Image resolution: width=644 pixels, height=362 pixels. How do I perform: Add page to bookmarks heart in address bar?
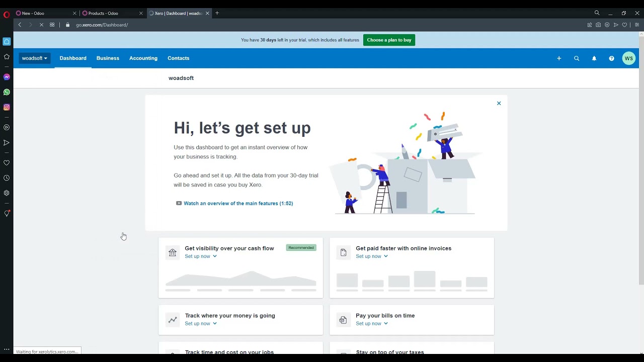(x=624, y=25)
